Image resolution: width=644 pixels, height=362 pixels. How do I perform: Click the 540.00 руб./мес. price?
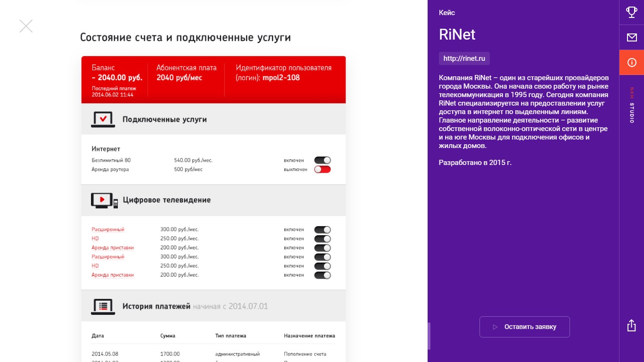click(193, 160)
